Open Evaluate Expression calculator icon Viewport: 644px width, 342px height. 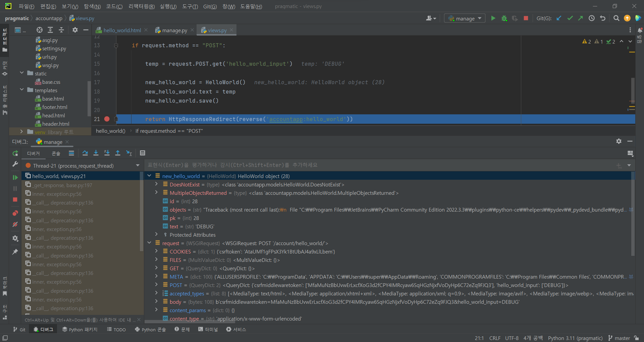pos(143,153)
